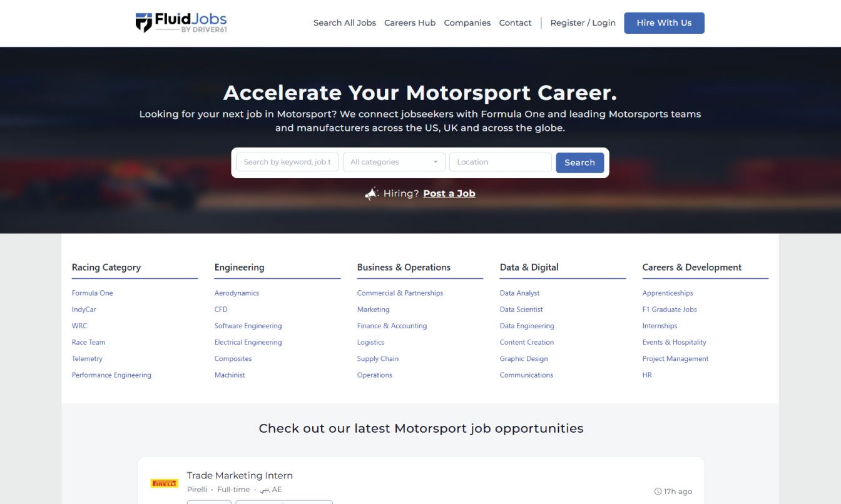View Data Scientist roles

click(x=521, y=309)
